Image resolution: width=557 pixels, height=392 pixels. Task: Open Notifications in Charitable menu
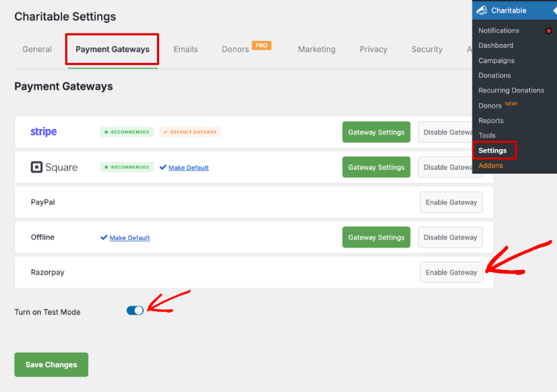tap(498, 31)
